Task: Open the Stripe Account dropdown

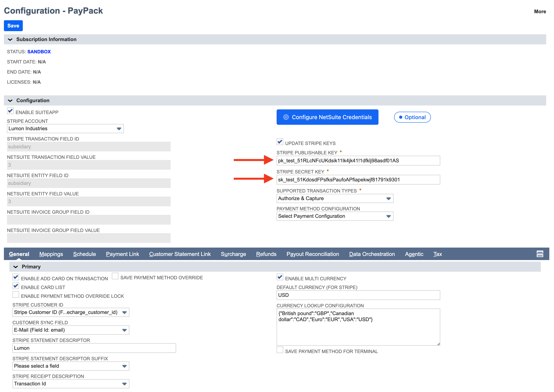Action: point(65,129)
